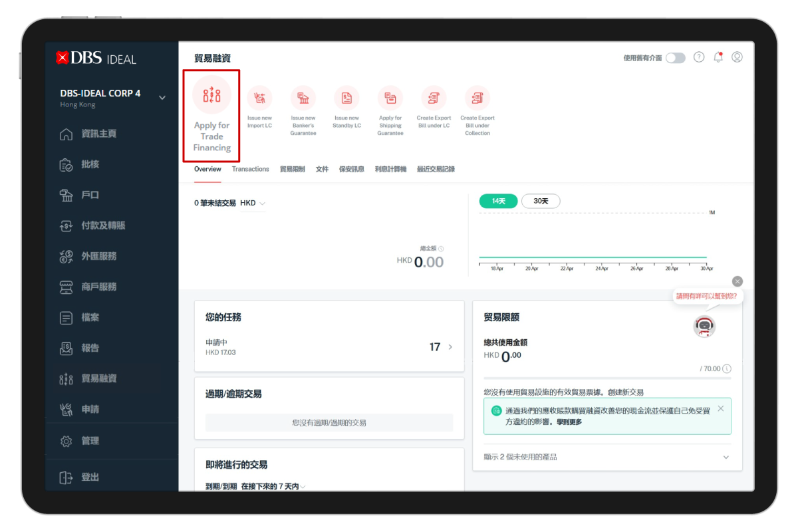Select Issue new Banker's Guarantee icon

pos(303,98)
